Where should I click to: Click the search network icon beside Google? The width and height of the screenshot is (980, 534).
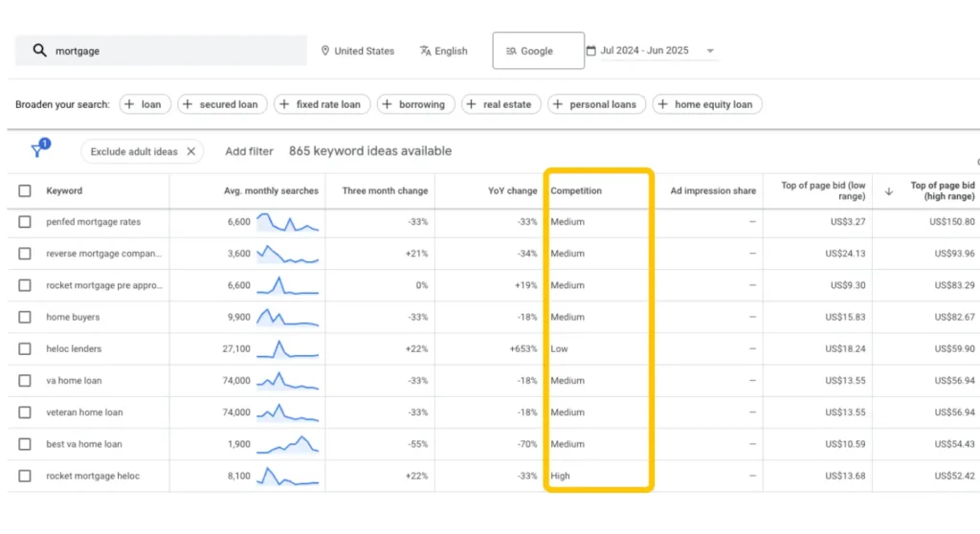coord(511,51)
